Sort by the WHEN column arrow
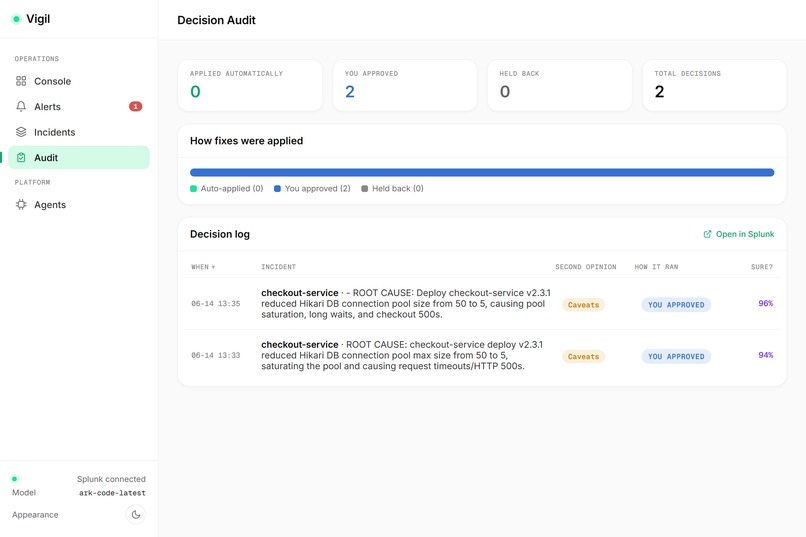806x537 pixels. pos(213,267)
